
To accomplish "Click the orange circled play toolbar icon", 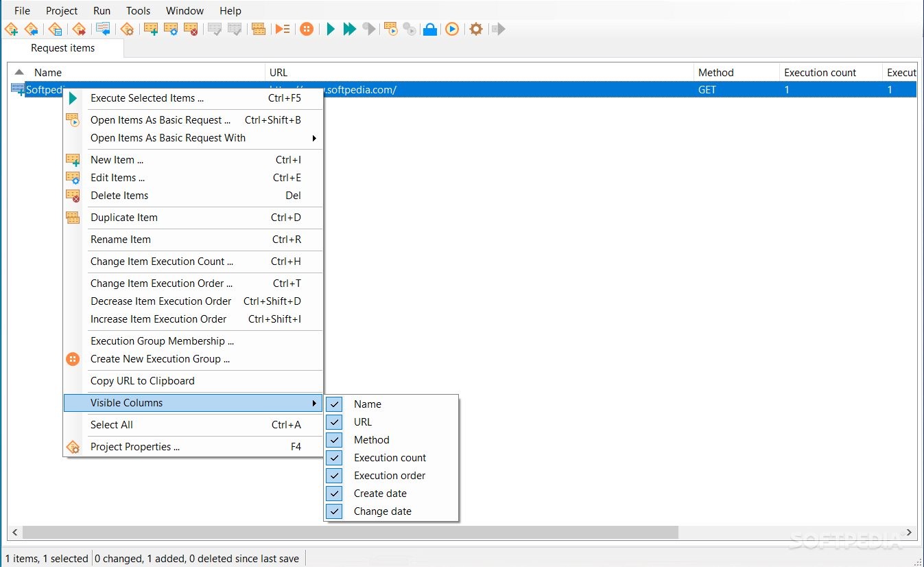I will 452,29.
